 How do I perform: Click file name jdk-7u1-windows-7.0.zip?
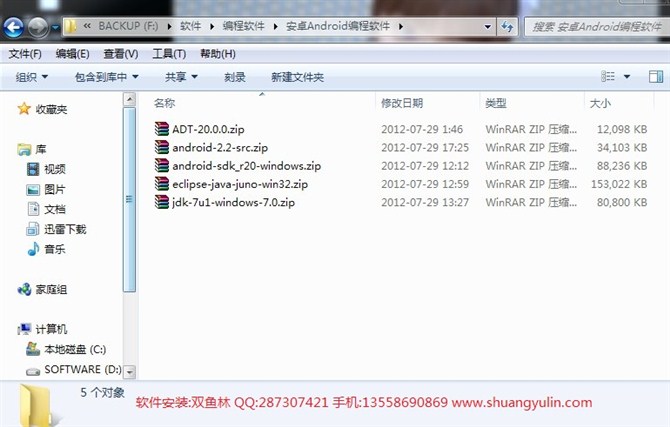click(x=233, y=203)
